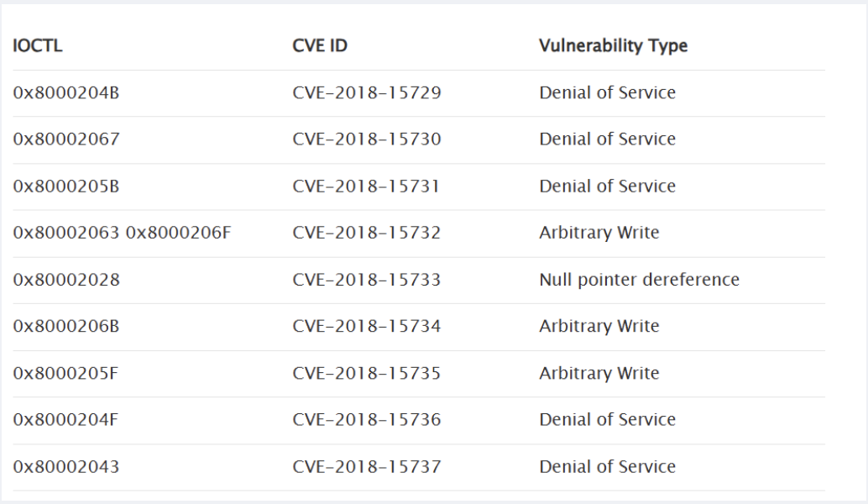
Task: Select the IOCTL value 0x80002043
Action: [65, 467]
